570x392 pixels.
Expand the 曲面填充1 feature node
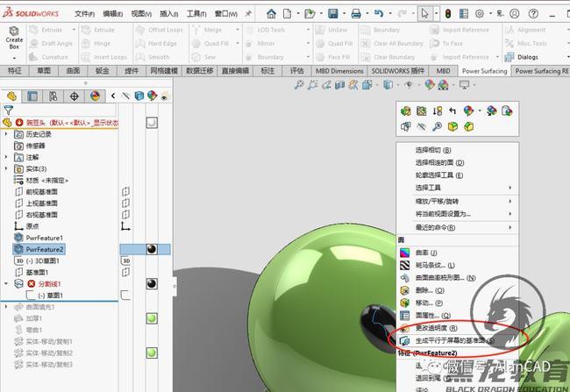[6, 307]
